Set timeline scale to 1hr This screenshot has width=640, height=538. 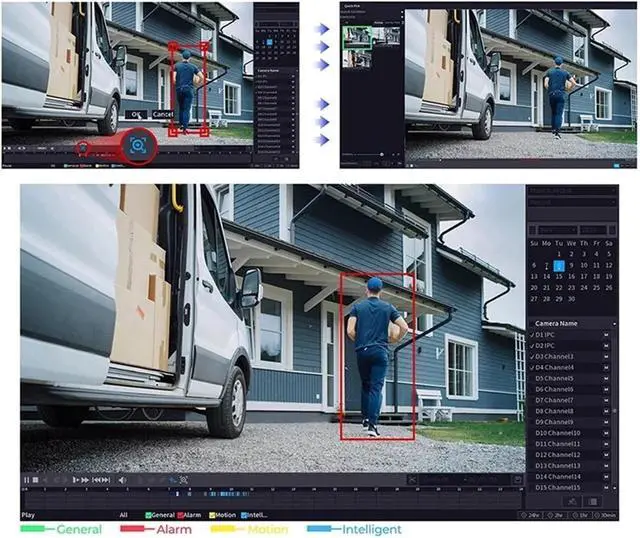tap(579, 515)
